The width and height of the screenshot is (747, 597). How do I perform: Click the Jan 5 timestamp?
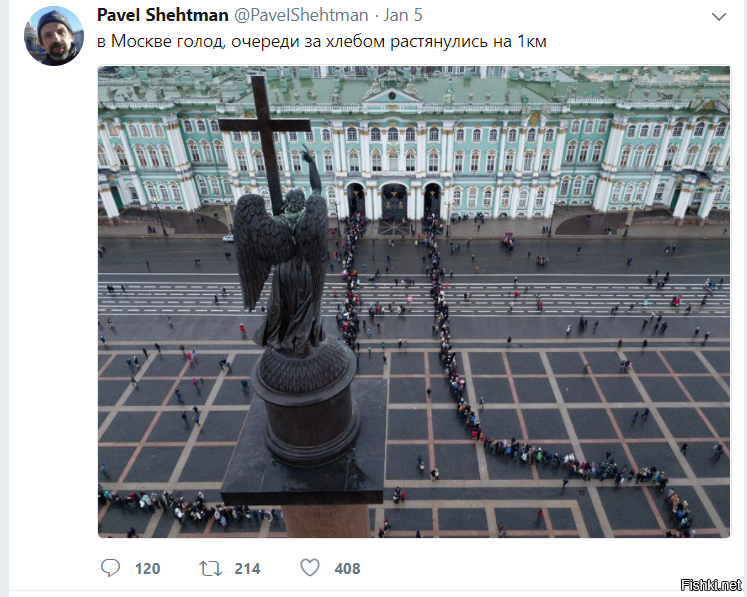click(403, 15)
